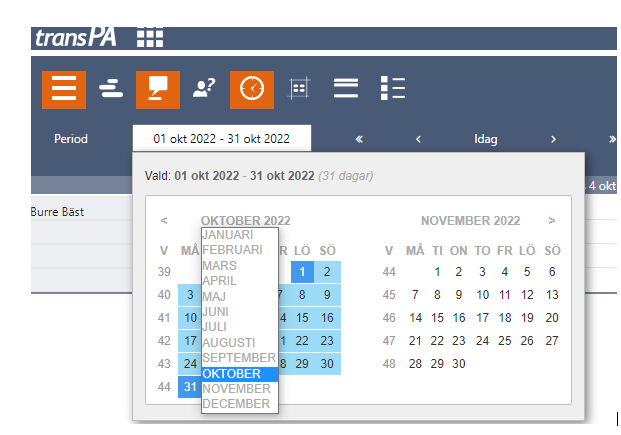Viewport: 621px width, 435px height.
Task: Open the transPA app grid menu
Action: [x=150, y=38]
